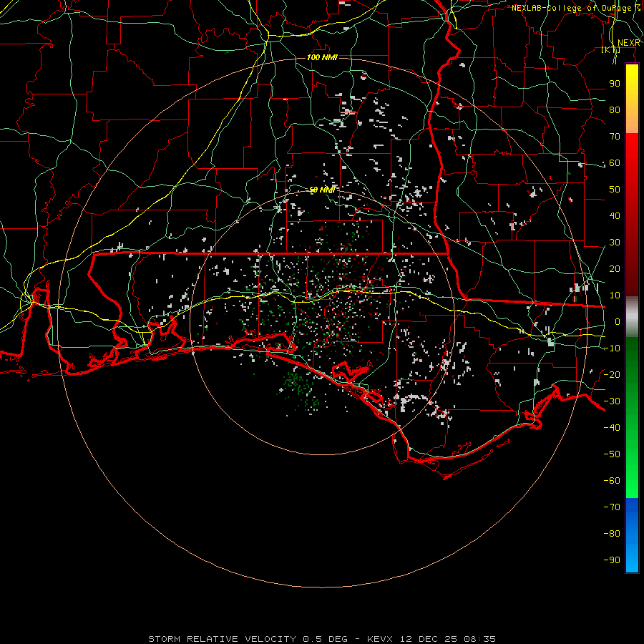This screenshot has height=644, width=644.
Task: Select the positive 30 scale value
Action: pos(615,243)
